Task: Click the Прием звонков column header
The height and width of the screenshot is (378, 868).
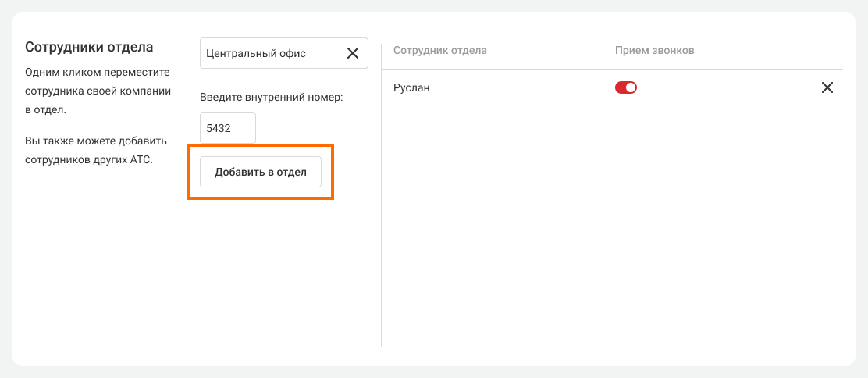Action: tap(654, 51)
